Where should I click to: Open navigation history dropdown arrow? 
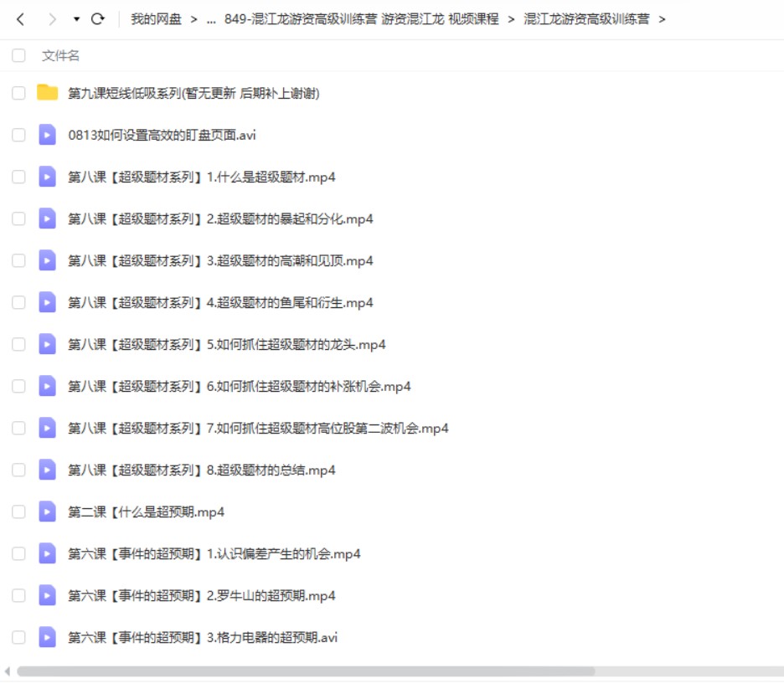pos(76,19)
